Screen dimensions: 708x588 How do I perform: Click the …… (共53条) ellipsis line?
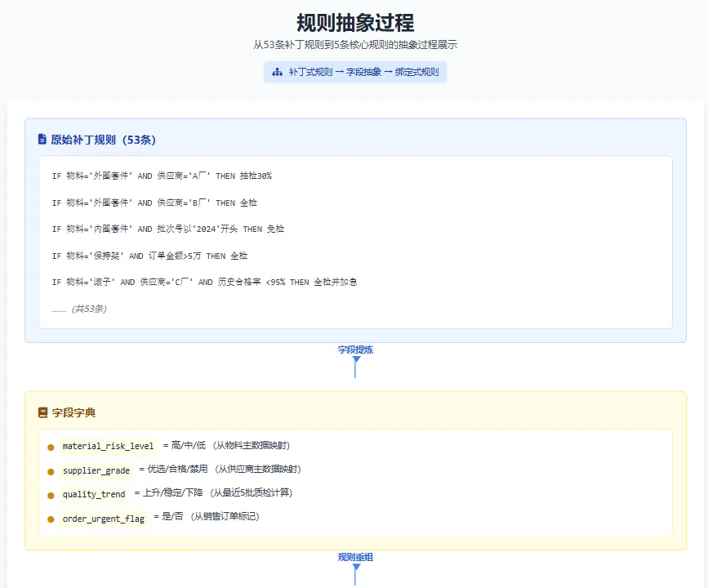click(79, 309)
